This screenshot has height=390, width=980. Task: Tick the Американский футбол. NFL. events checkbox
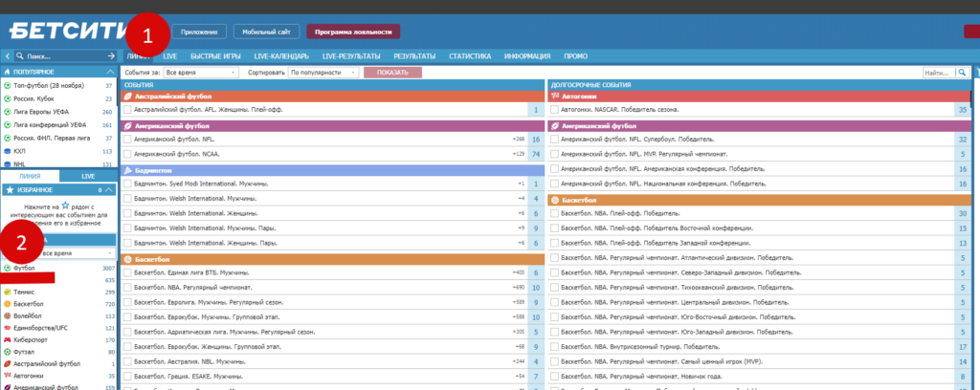(x=127, y=140)
